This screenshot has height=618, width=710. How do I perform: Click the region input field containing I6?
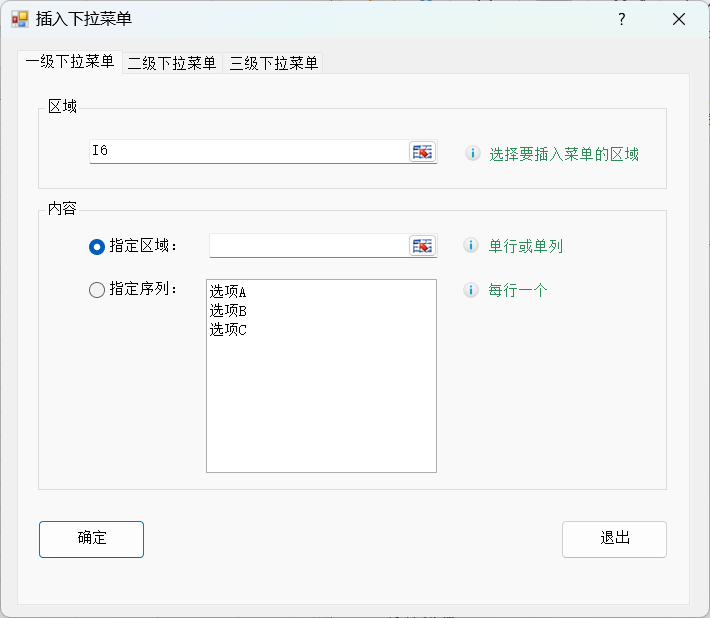(x=249, y=152)
